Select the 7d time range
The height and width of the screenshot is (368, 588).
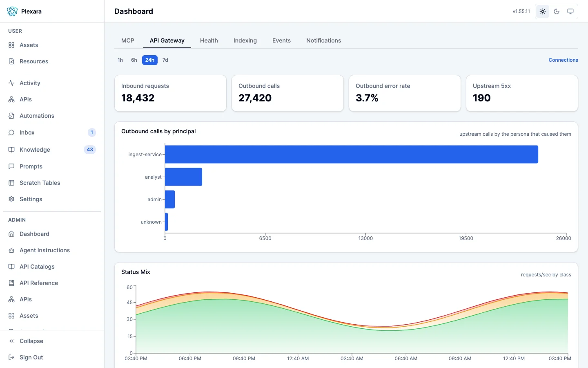(x=165, y=60)
